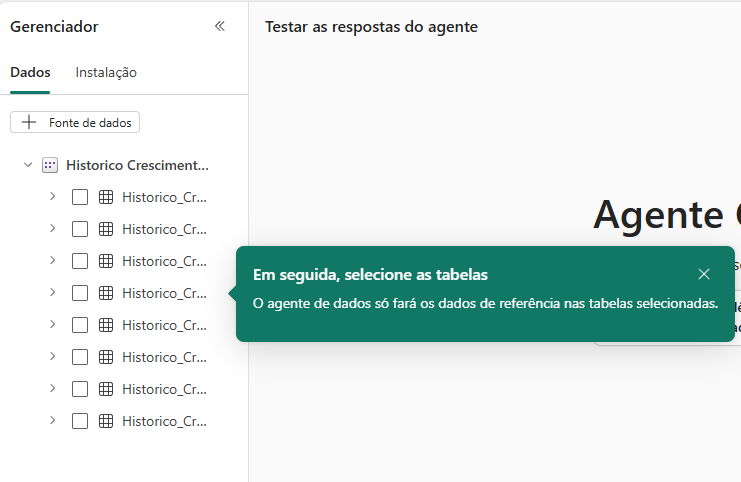Click the table grid icon of the fifth table
The height and width of the screenshot is (482, 741).
click(x=107, y=325)
